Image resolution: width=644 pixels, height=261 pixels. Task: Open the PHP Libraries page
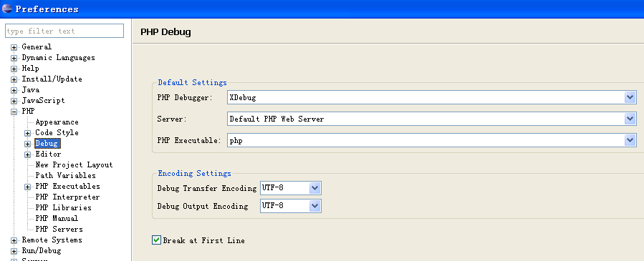pos(63,207)
